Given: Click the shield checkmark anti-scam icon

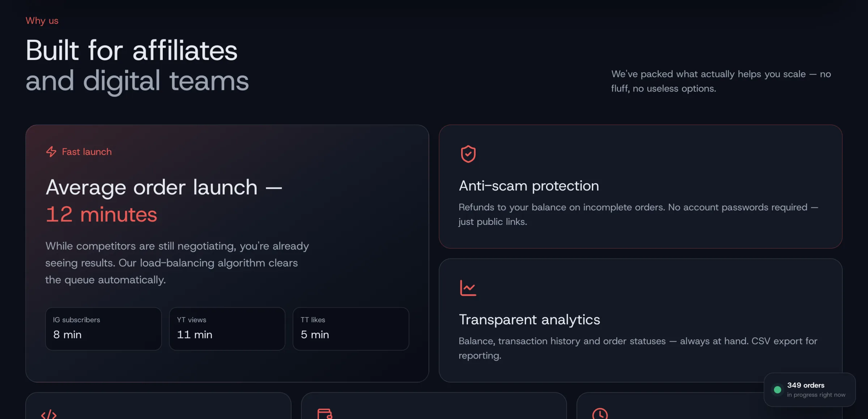Looking at the screenshot, I should click(x=468, y=154).
